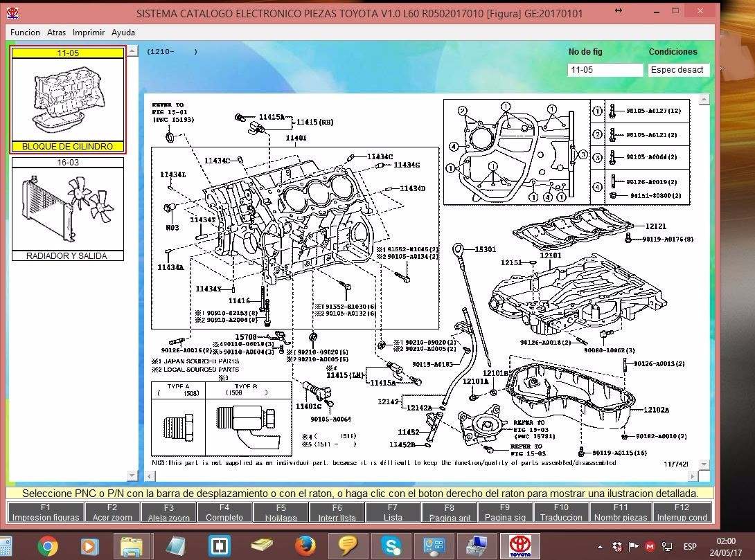
Task: Open the taskbar clock showing 02:00
Action: [x=726, y=547]
